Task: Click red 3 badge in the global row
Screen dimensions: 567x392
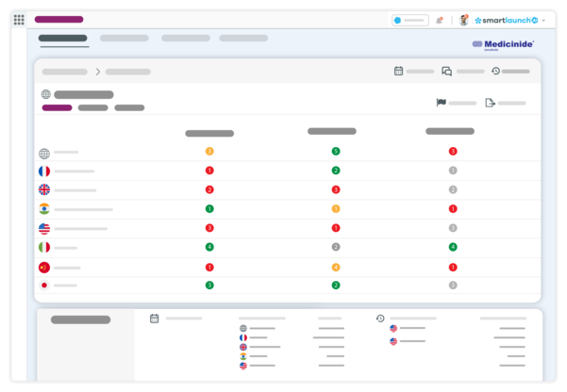Action: [x=453, y=151]
